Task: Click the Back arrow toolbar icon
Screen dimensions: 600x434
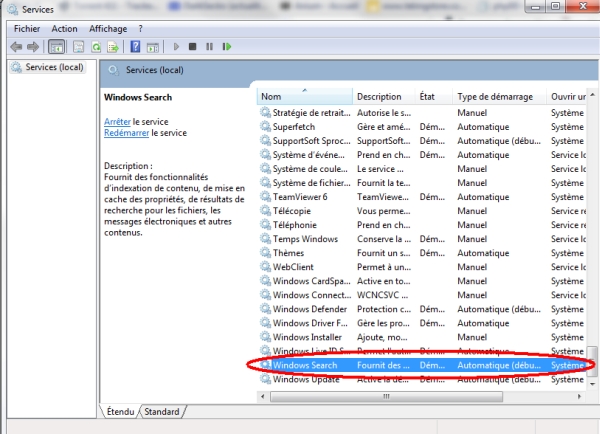Action: [x=16, y=47]
